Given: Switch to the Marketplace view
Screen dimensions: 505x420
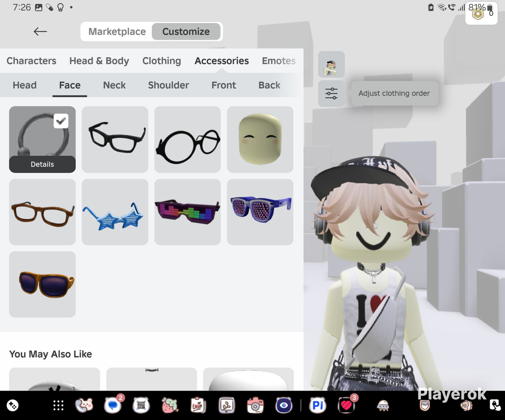Looking at the screenshot, I should click(x=117, y=31).
